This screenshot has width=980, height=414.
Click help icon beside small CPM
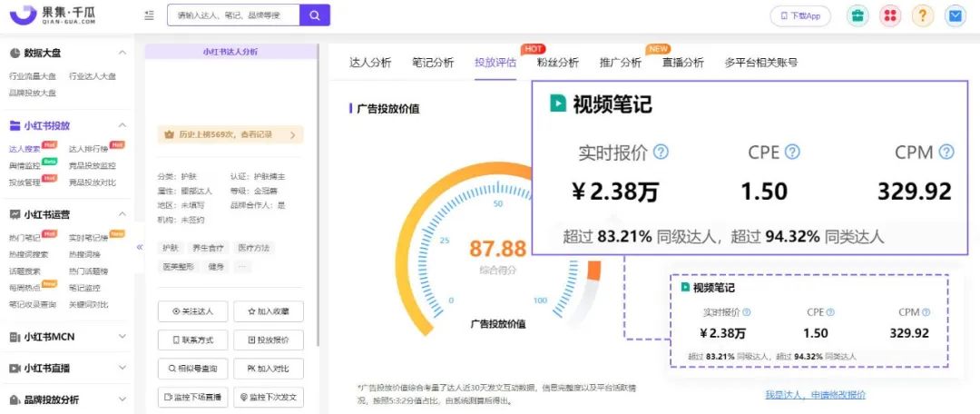click(926, 312)
